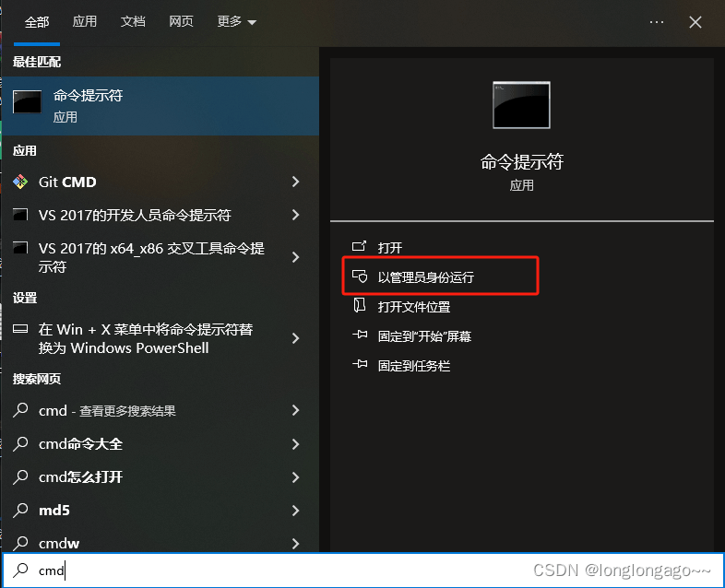Choose 以管理员身份运行
The width and height of the screenshot is (725, 588).
pyautogui.click(x=426, y=277)
